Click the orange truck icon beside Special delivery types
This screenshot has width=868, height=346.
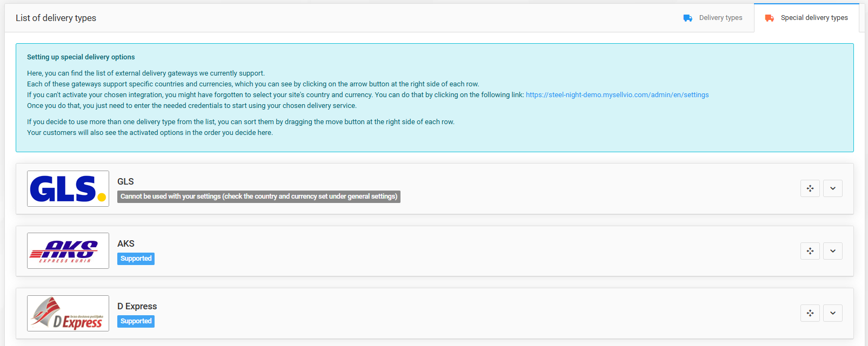coord(769,18)
